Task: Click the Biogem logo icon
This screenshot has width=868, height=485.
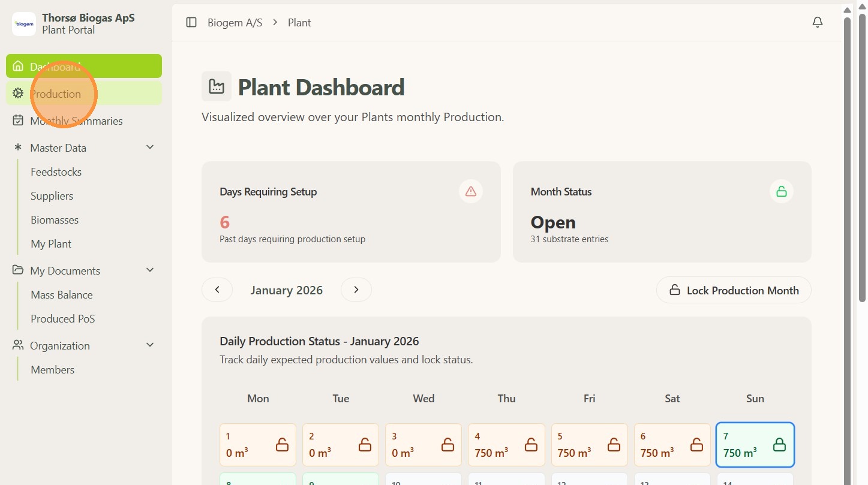Action: tap(24, 24)
